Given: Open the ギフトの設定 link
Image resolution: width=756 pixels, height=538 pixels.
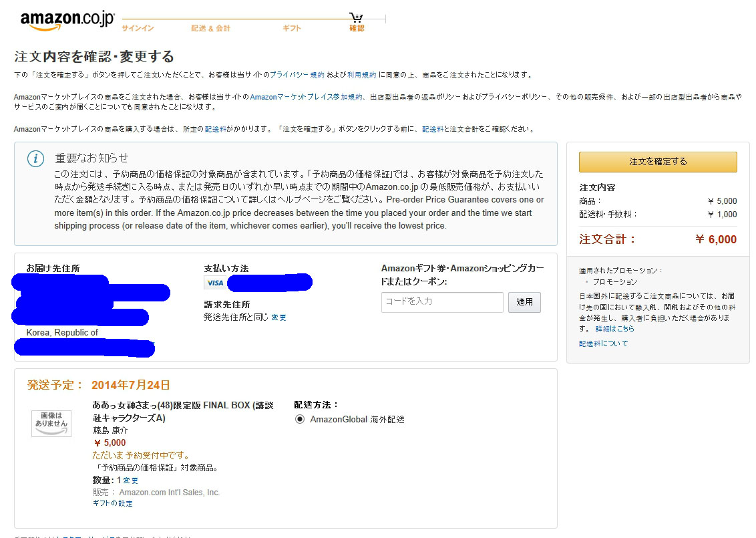Looking at the screenshot, I should tap(113, 503).
